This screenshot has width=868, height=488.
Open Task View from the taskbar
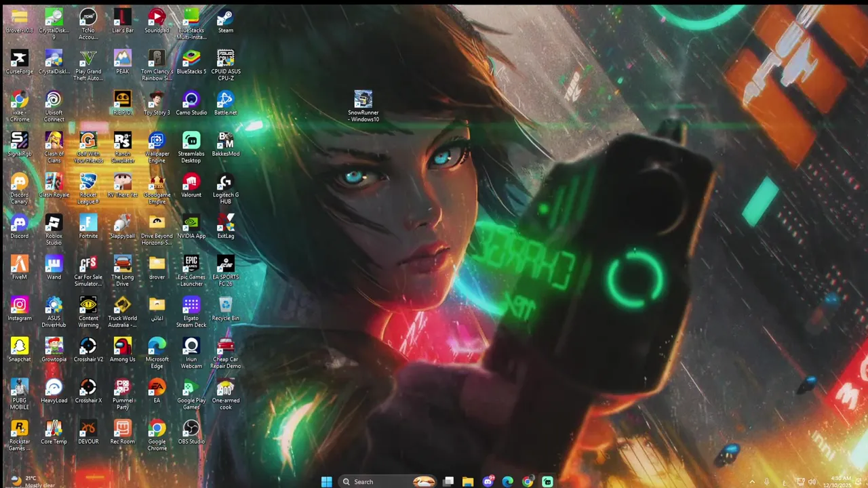448,481
